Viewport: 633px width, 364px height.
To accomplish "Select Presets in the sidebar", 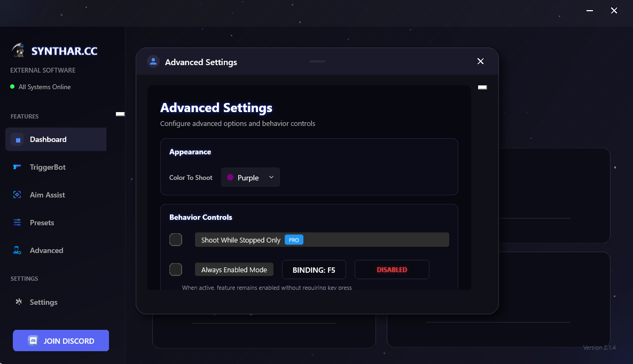I will [x=56, y=223].
